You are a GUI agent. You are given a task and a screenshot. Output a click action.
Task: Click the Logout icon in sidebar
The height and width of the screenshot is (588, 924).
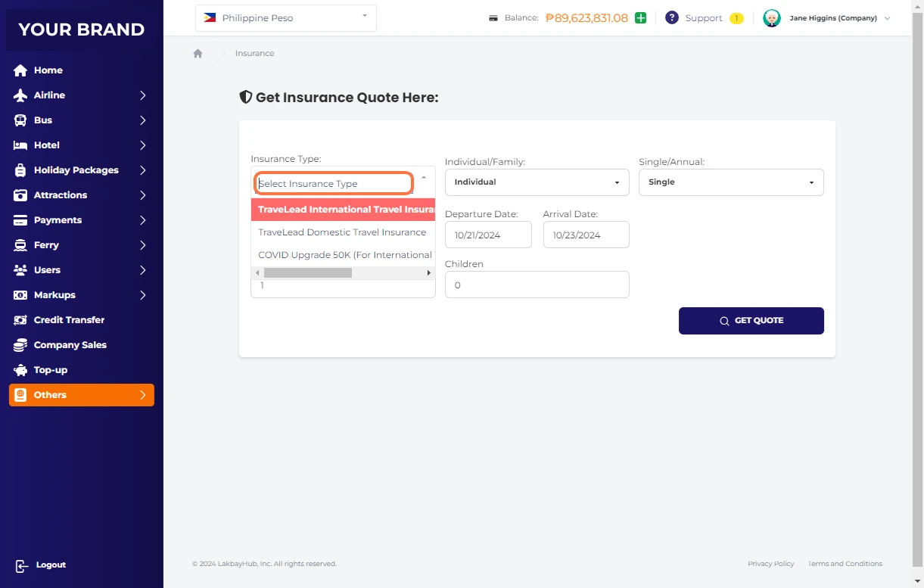tap(21, 565)
